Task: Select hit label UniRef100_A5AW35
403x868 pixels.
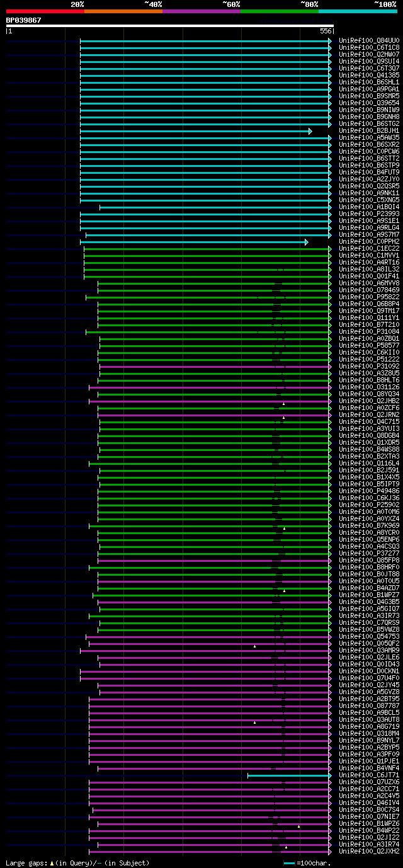Action: tap(369, 137)
